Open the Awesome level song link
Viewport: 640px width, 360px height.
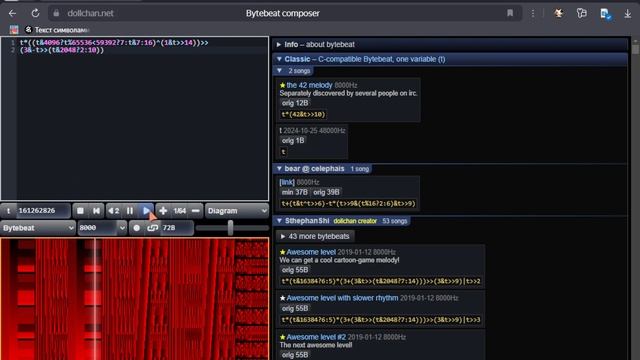[311, 252]
